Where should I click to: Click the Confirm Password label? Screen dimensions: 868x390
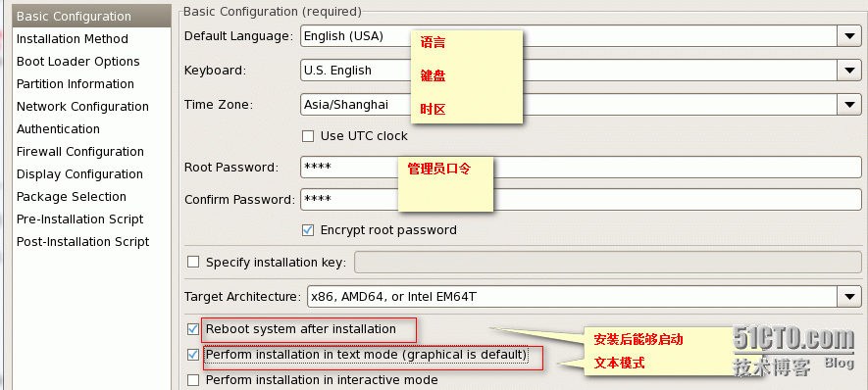239,200
